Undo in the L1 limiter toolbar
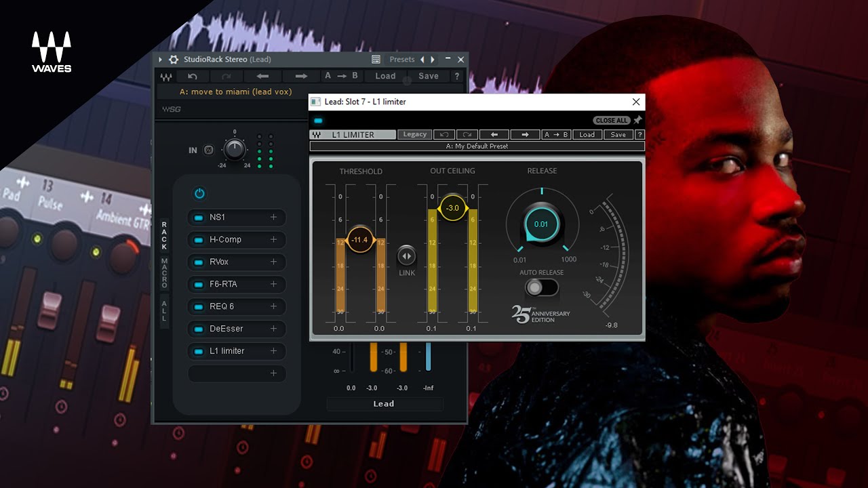Screen dimensions: 868x488 coord(443,135)
